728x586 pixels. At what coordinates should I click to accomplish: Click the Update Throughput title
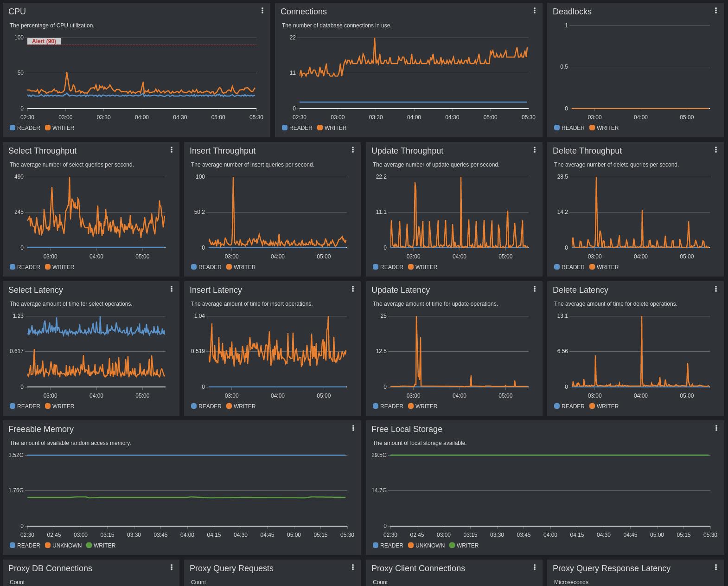coord(407,151)
